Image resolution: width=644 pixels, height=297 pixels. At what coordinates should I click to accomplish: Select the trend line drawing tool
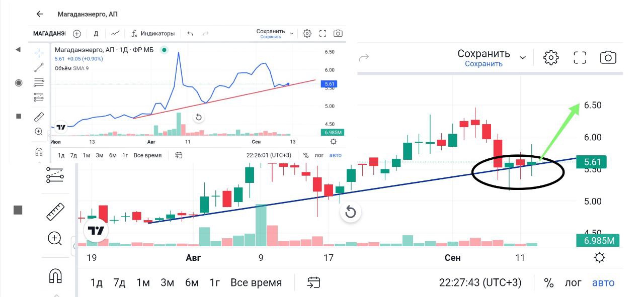click(39, 67)
